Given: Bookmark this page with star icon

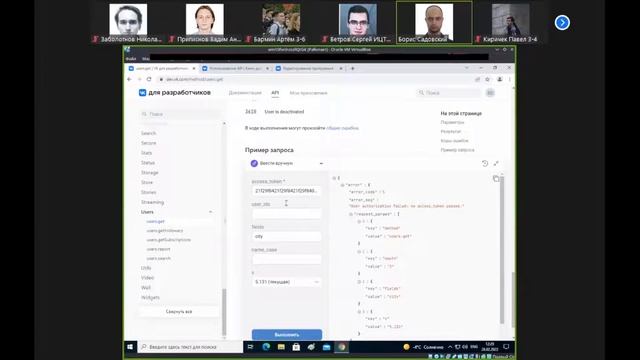Looking at the screenshot, I should pos(487,79).
